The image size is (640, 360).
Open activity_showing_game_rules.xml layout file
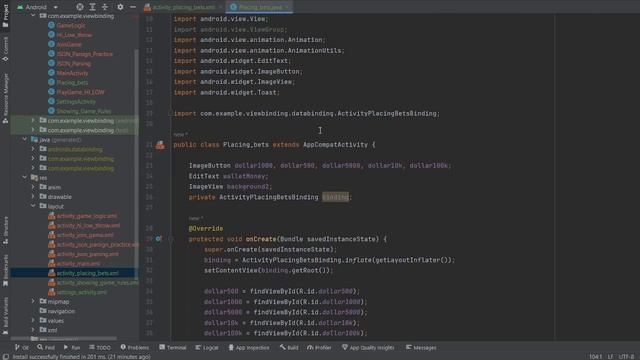pos(97,282)
